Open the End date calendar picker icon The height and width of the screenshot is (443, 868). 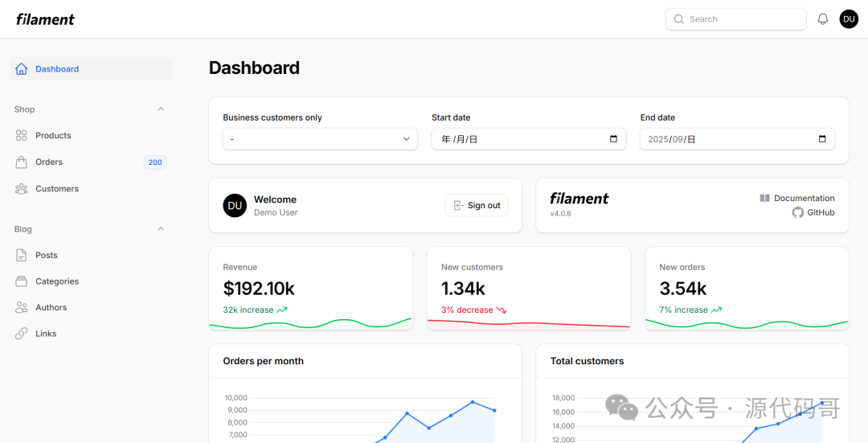[821, 139]
